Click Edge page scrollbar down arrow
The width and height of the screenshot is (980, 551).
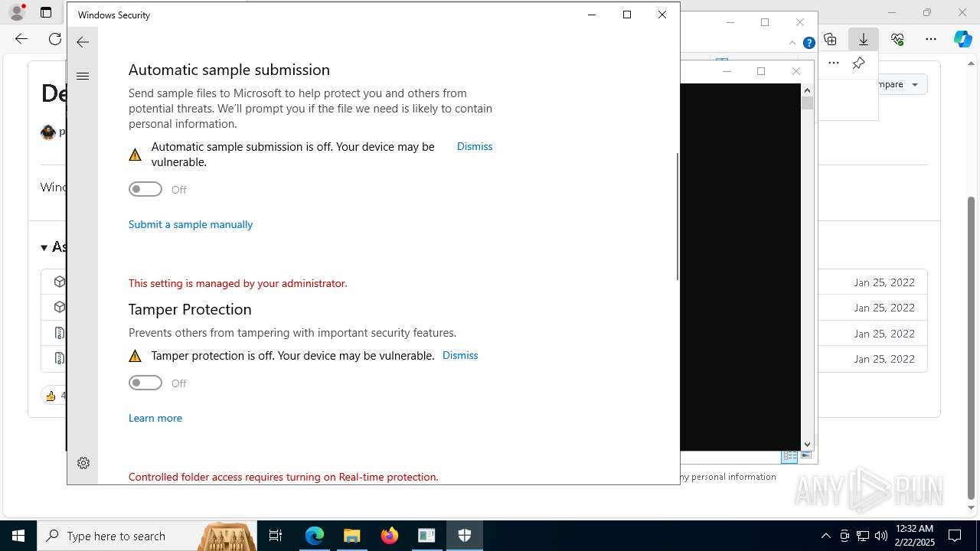(972, 507)
